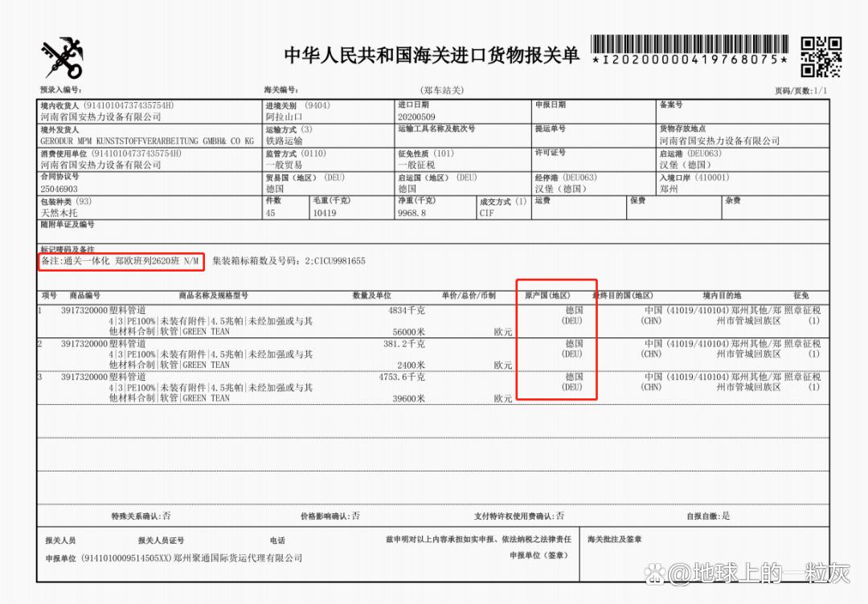This screenshot has height=604, width=868.
Task: Click the red-boxed 原产国(地区) column
Action: tap(556, 337)
